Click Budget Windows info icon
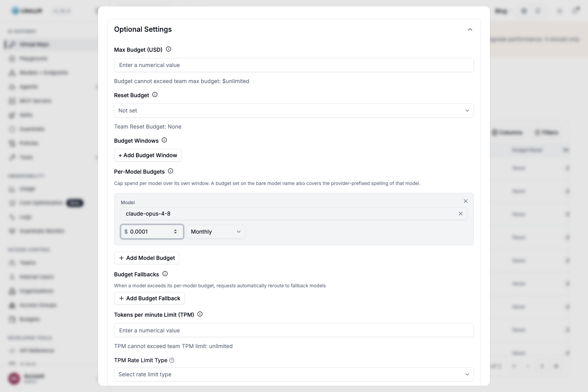This screenshot has width=588, height=392. (x=164, y=140)
